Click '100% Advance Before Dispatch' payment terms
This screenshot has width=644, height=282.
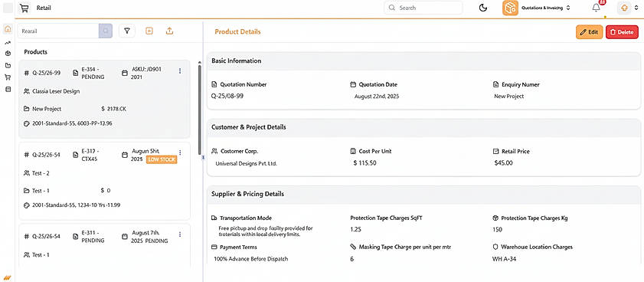pos(251,259)
